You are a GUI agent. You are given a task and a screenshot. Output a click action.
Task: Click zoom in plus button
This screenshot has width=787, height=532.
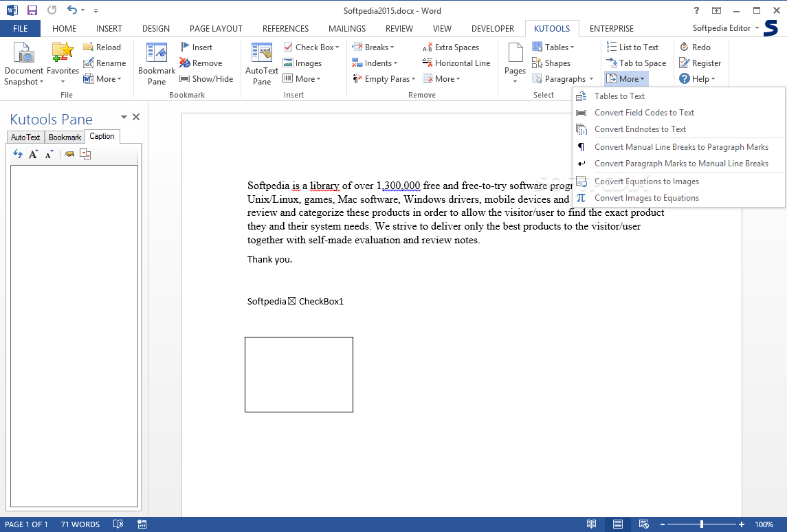click(742, 524)
